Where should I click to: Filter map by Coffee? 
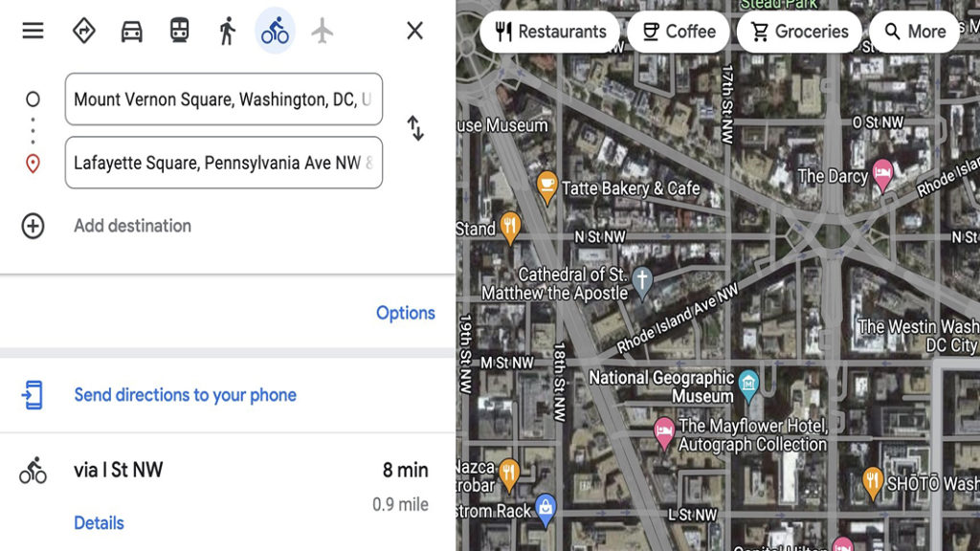pyautogui.click(x=679, y=32)
